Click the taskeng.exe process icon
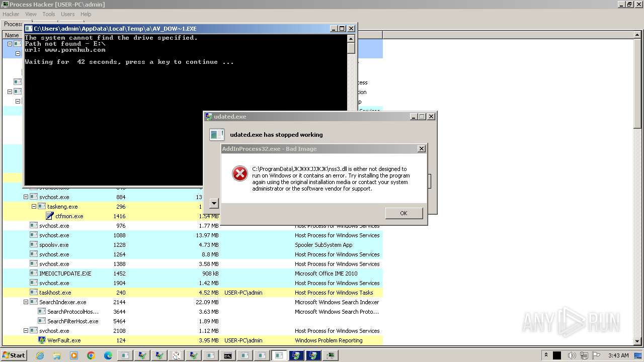 (x=42, y=207)
